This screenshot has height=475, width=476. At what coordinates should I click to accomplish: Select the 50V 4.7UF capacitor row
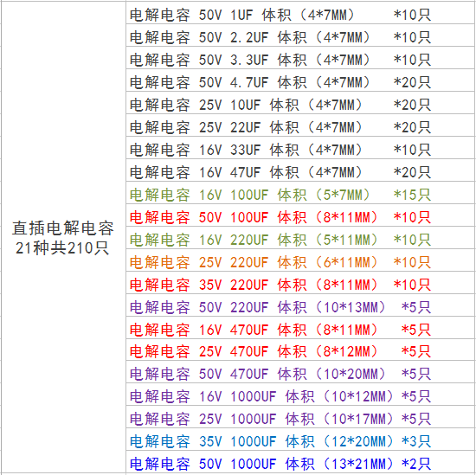click(301, 80)
